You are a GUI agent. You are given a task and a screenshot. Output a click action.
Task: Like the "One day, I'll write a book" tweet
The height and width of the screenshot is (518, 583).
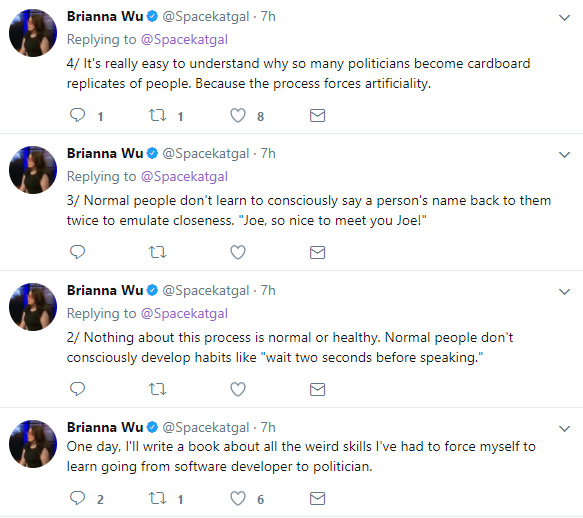tap(238, 498)
